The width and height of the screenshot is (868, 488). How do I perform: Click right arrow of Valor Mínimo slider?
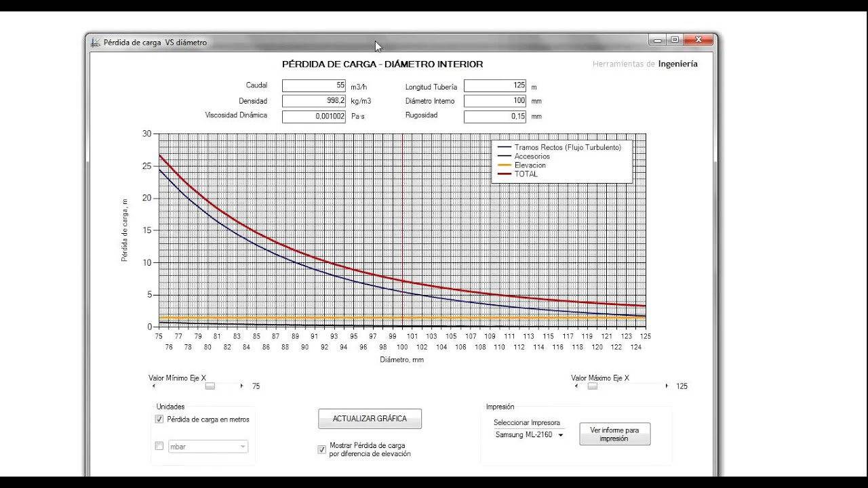point(241,386)
